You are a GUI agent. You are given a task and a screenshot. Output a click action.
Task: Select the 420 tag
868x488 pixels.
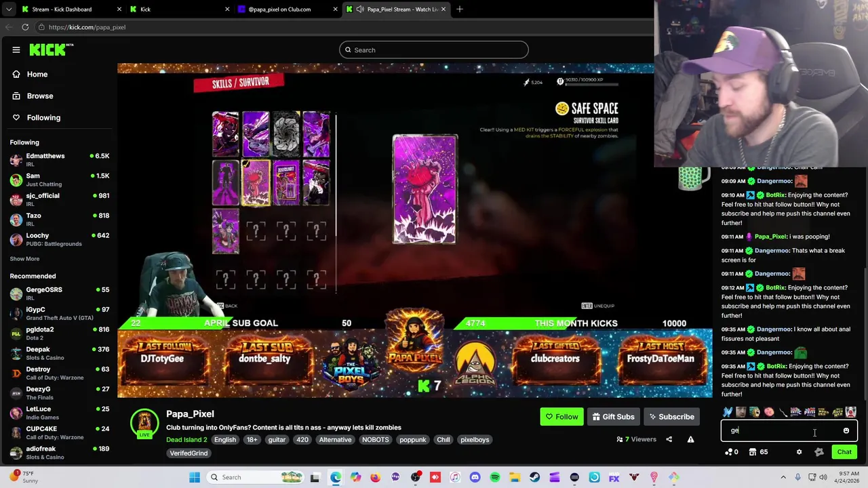point(302,439)
